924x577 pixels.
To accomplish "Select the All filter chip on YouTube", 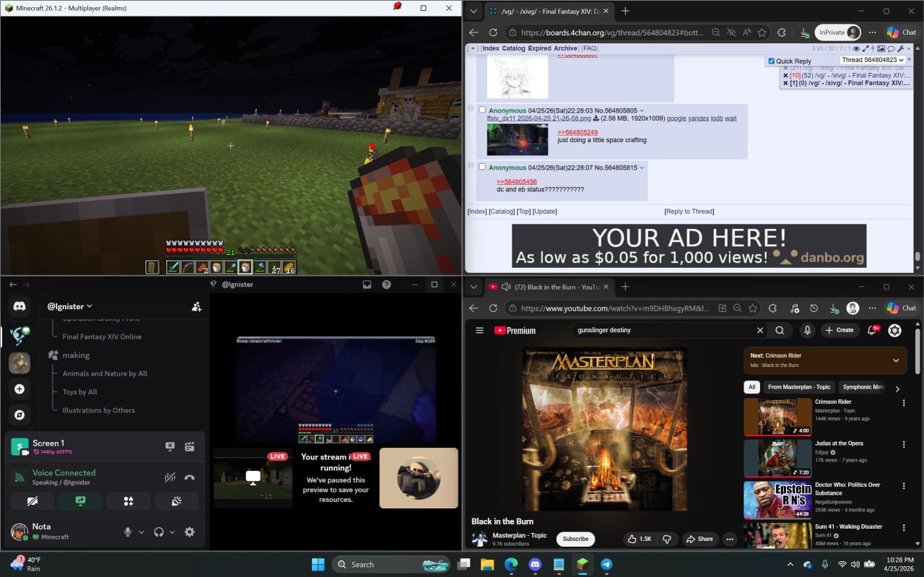I will coord(751,387).
